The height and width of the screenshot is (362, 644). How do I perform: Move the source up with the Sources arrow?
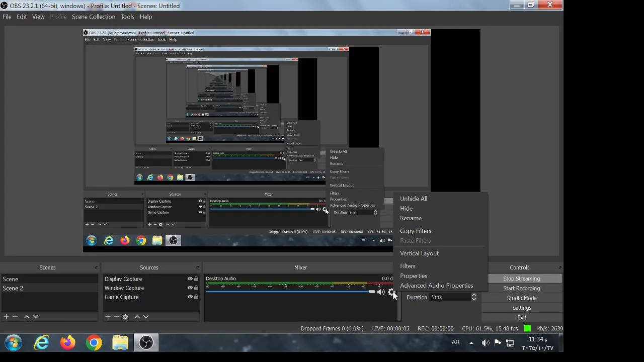[137, 317]
